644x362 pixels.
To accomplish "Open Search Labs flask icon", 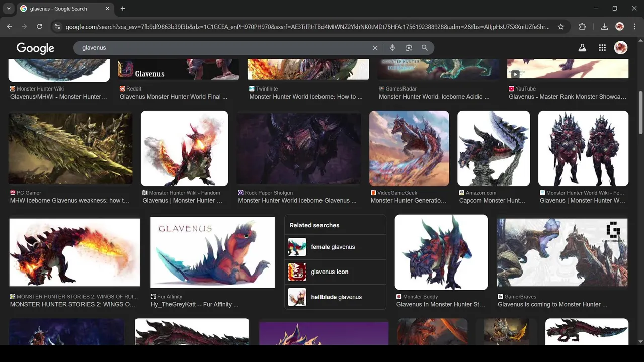I will [x=582, y=48].
